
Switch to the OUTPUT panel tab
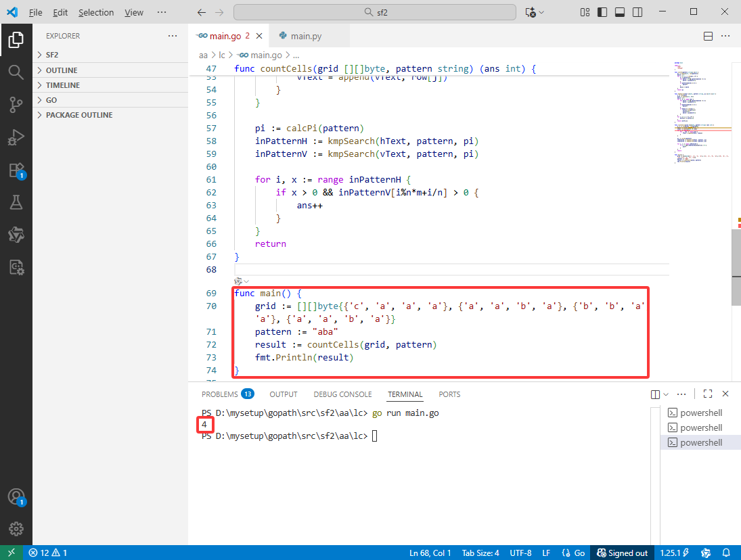[x=283, y=394]
